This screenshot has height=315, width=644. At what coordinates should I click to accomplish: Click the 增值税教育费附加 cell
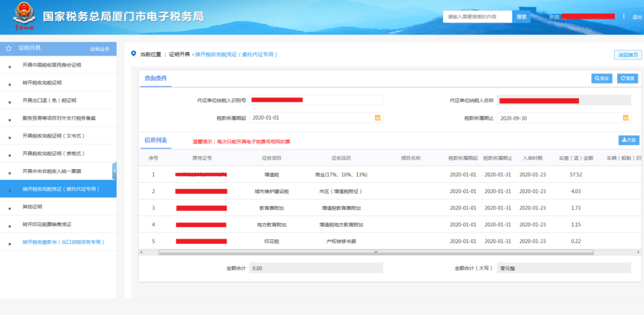pos(341,208)
